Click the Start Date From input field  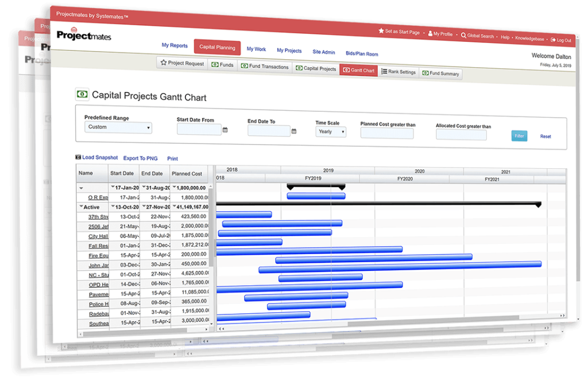pos(199,129)
